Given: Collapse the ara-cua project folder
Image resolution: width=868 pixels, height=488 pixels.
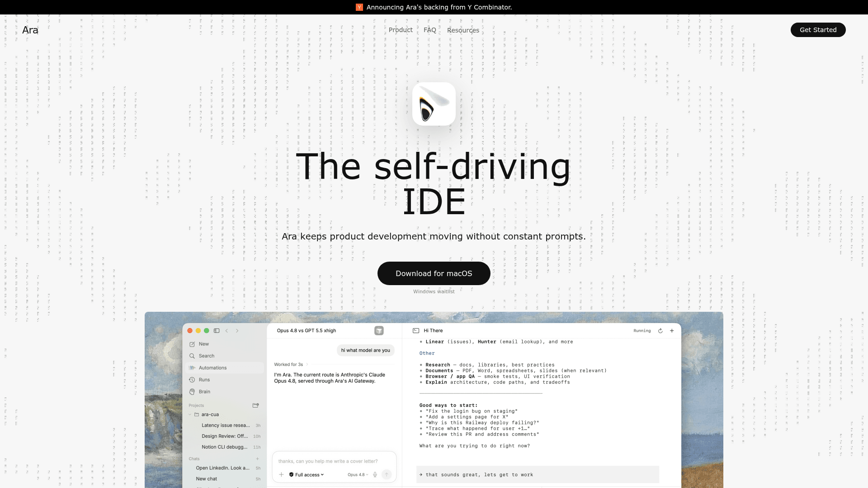Looking at the screenshot, I should [190, 414].
